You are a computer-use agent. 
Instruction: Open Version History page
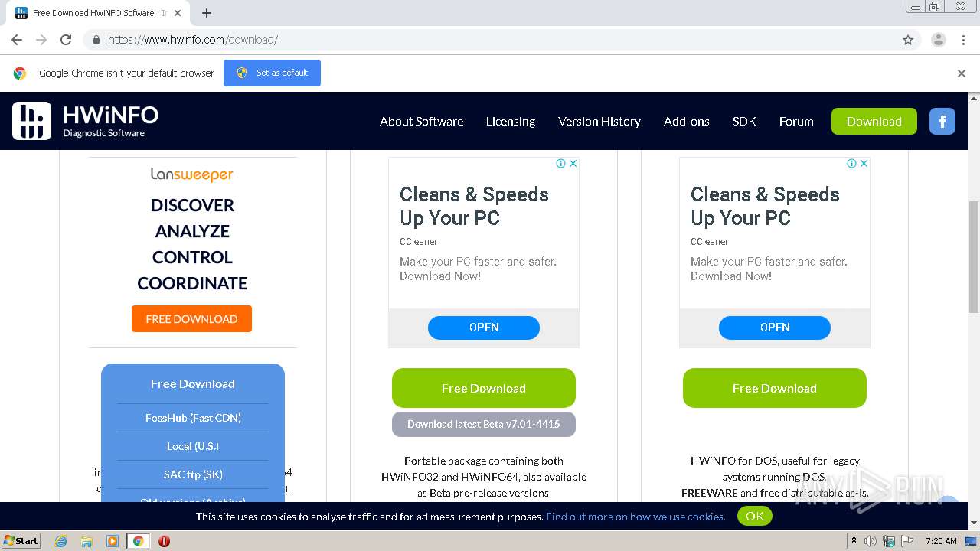[599, 121]
